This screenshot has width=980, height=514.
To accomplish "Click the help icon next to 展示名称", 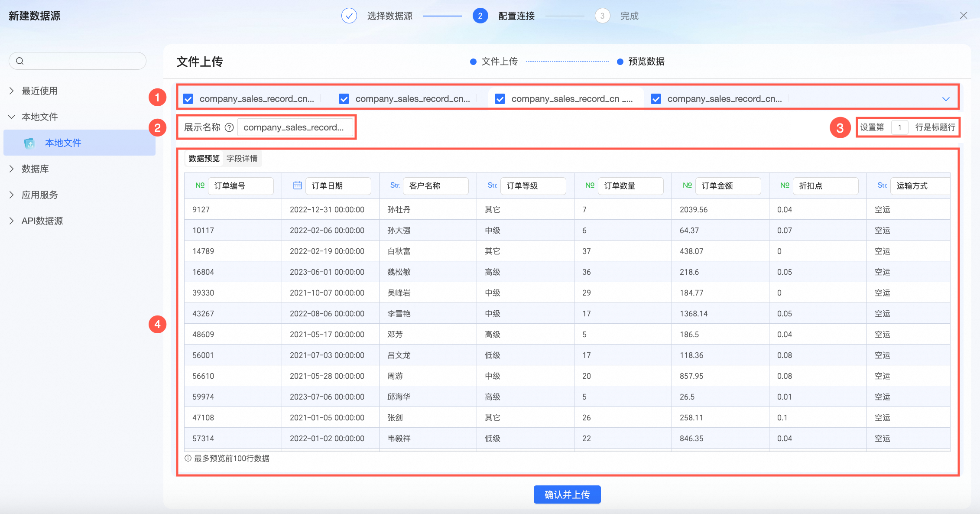I will point(230,127).
